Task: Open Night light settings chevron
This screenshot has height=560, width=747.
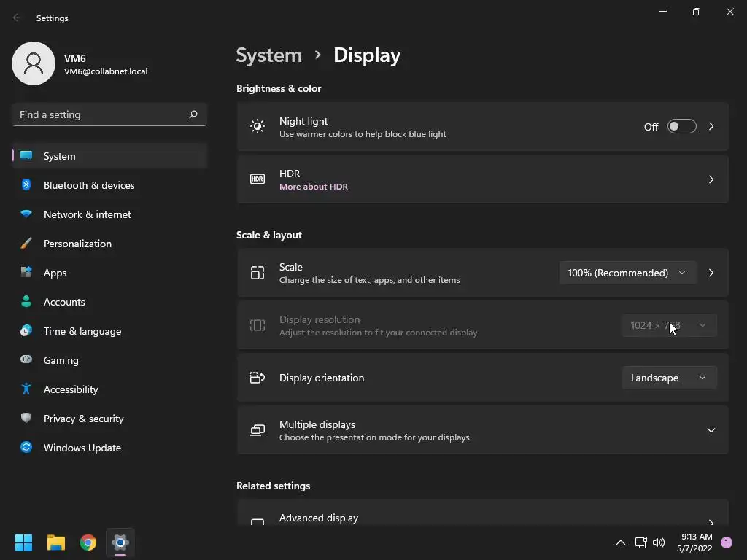Action: [711, 127]
